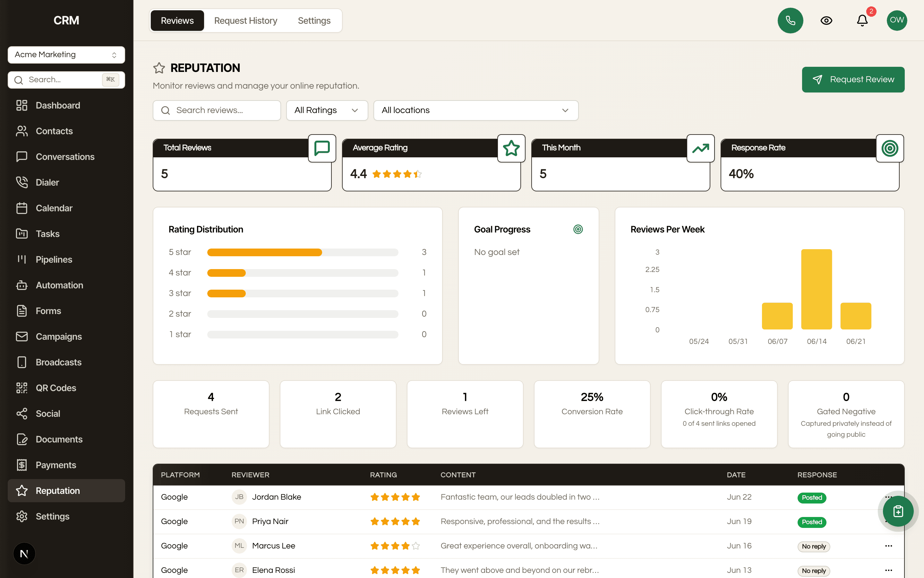Go to Automation
The width and height of the screenshot is (924, 578).
tap(66, 285)
